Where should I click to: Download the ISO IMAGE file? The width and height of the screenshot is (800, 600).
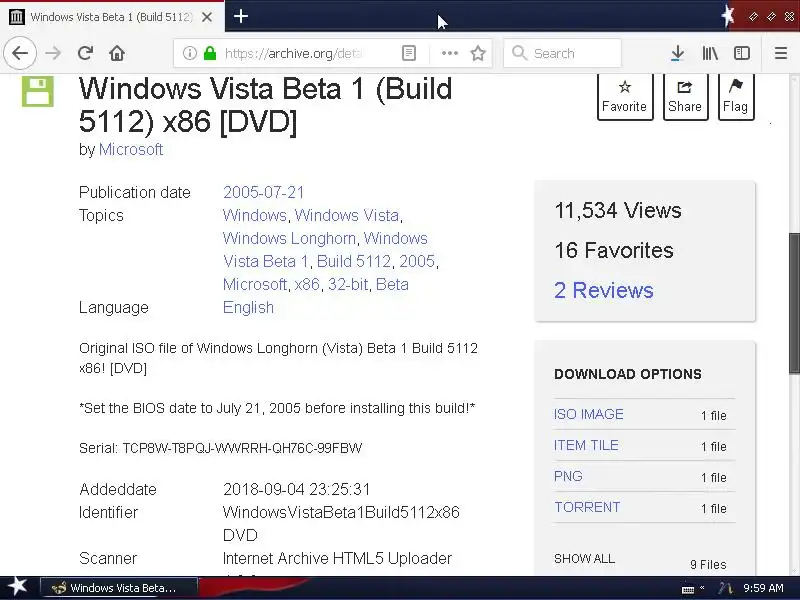click(x=588, y=414)
